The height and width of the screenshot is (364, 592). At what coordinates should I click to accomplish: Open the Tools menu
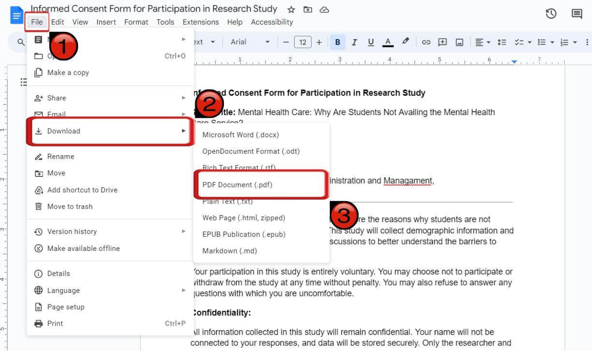click(x=165, y=22)
